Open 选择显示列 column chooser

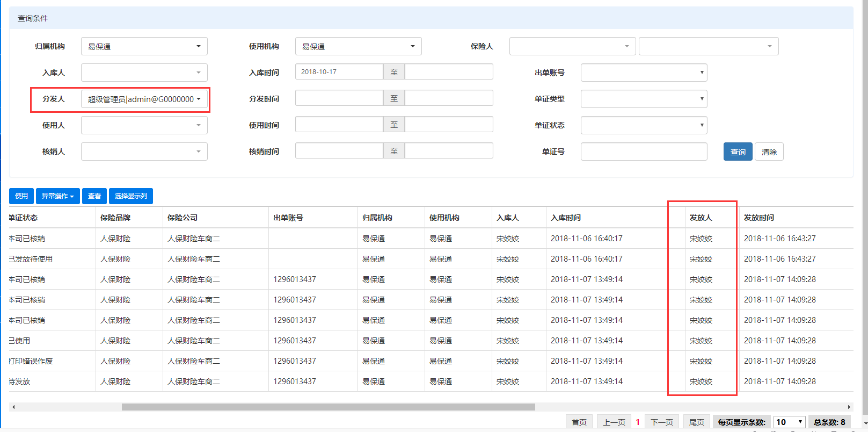(131, 196)
